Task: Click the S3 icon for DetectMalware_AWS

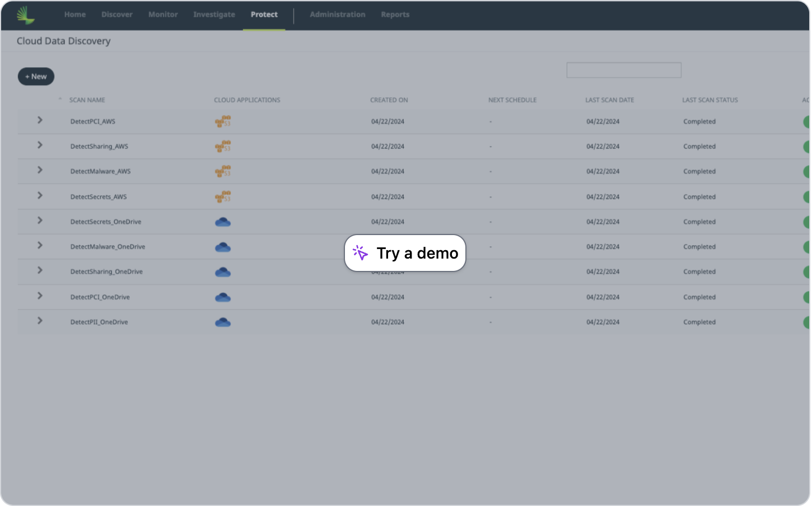Action: (223, 171)
